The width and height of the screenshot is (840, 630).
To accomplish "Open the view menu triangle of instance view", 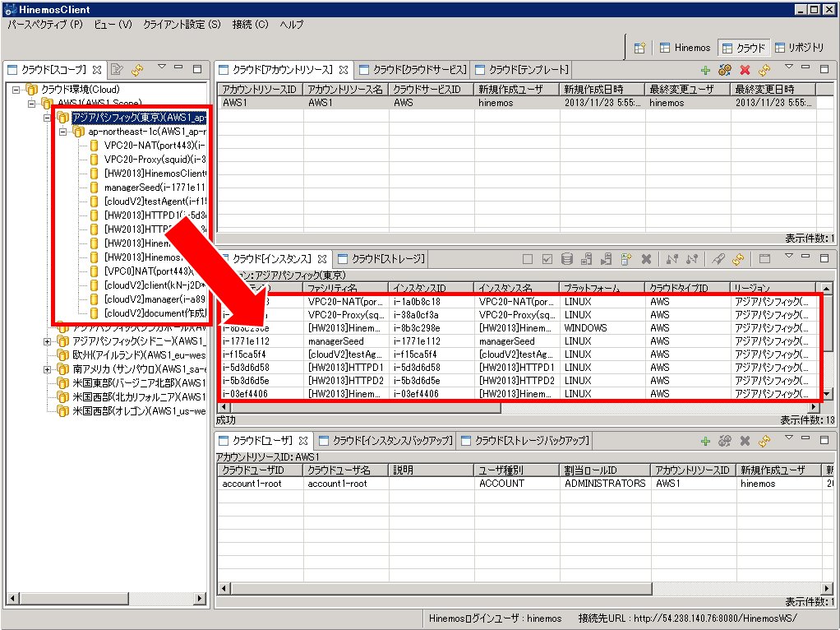I will pos(788,256).
